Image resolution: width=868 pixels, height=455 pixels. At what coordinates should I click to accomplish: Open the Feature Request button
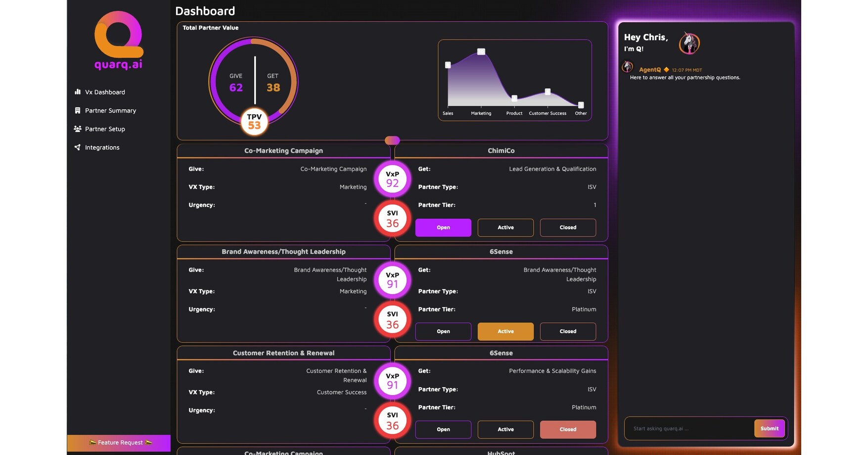[x=119, y=443]
